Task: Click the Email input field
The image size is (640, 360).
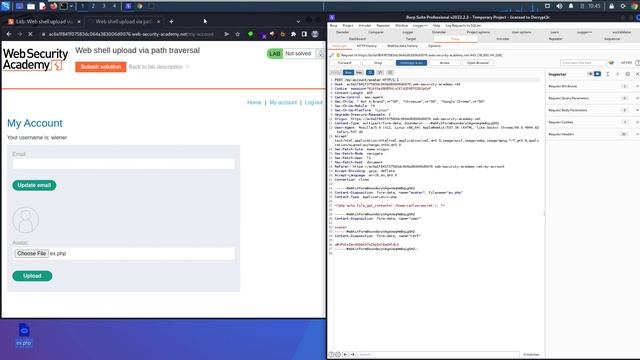Action: [123, 164]
